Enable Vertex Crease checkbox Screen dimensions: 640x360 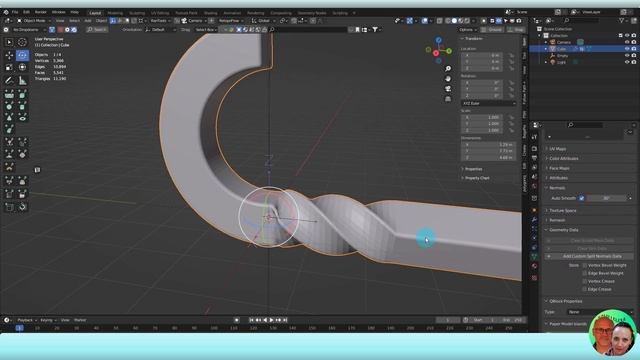pyautogui.click(x=584, y=281)
